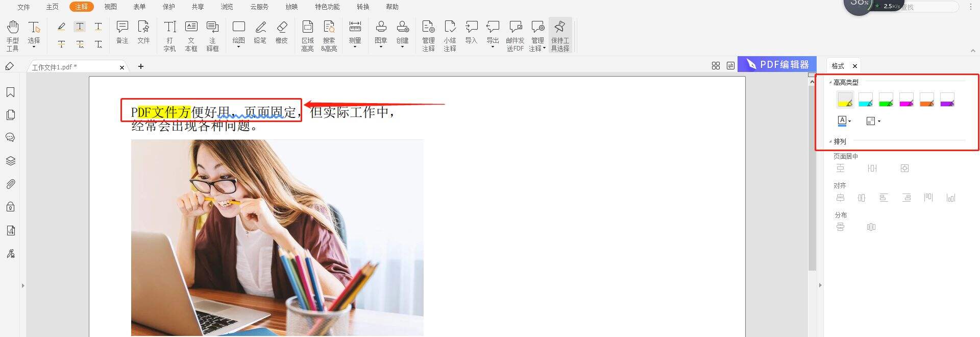Select the underline text tool
980x337 pixels.
[99, 27]
